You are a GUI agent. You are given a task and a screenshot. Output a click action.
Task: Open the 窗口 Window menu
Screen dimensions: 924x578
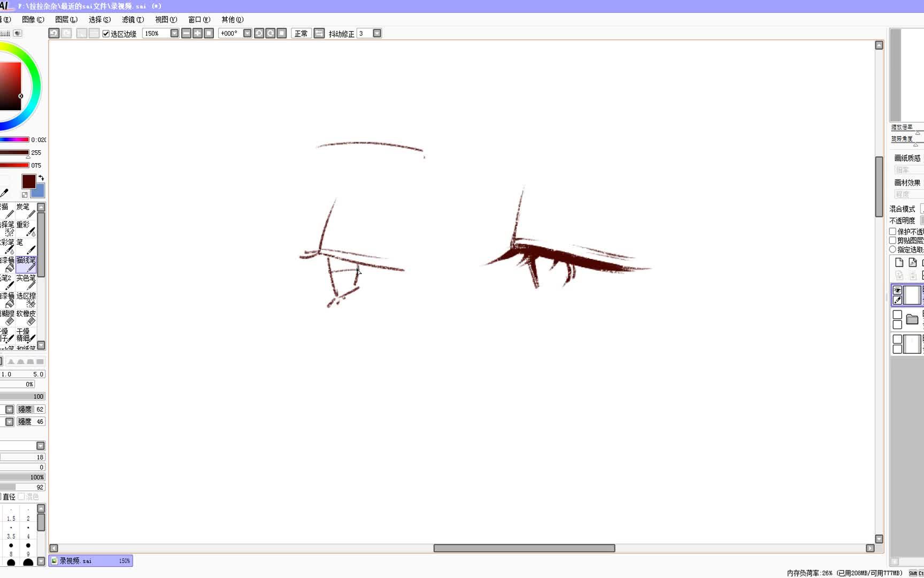click(199, 19)
